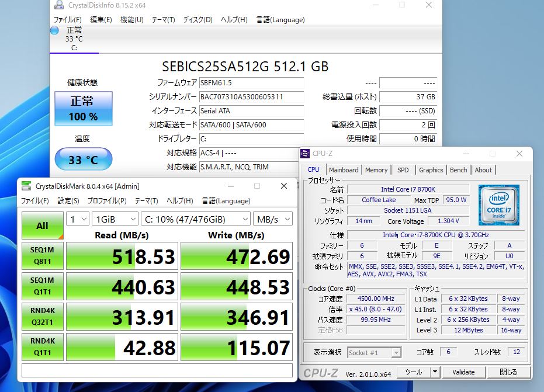544x392 pixels.
Task: Click the ツール button in CPU-Z
Action: click(413, 372)
